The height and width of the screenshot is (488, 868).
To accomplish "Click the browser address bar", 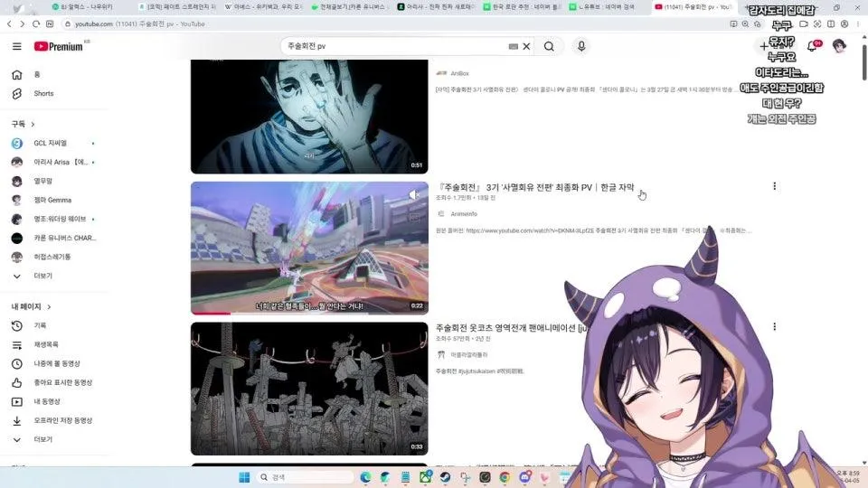I will coord(393,24).
